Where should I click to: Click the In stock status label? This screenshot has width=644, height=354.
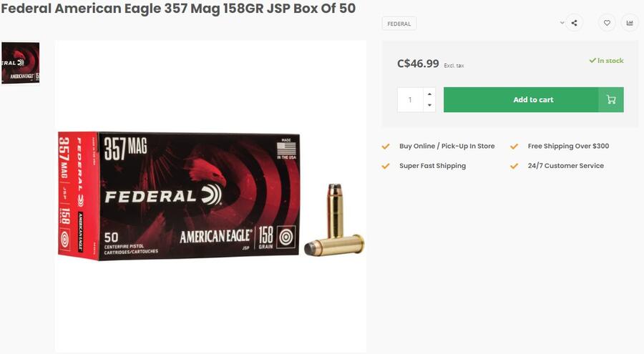pos(607,60)
